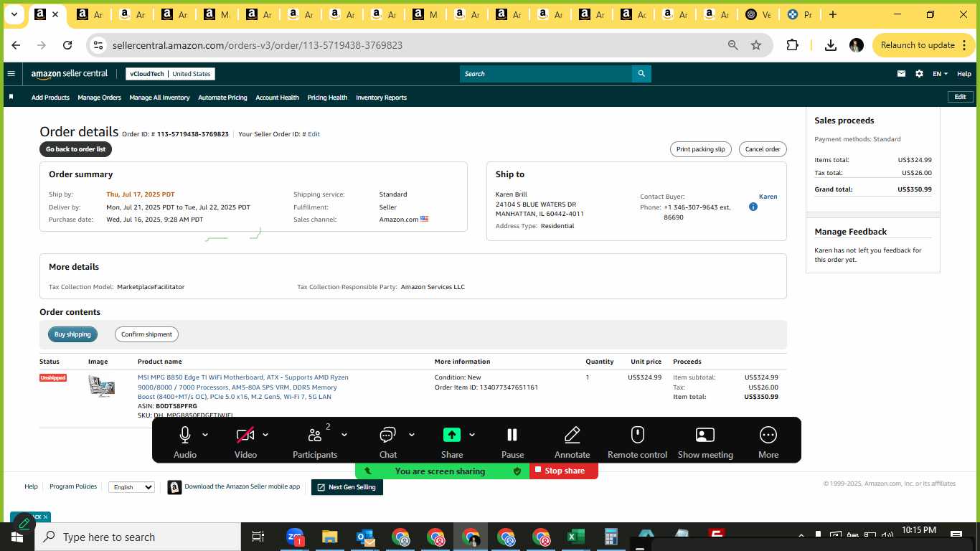Click the site information icon in address bar

coord(99,45)
